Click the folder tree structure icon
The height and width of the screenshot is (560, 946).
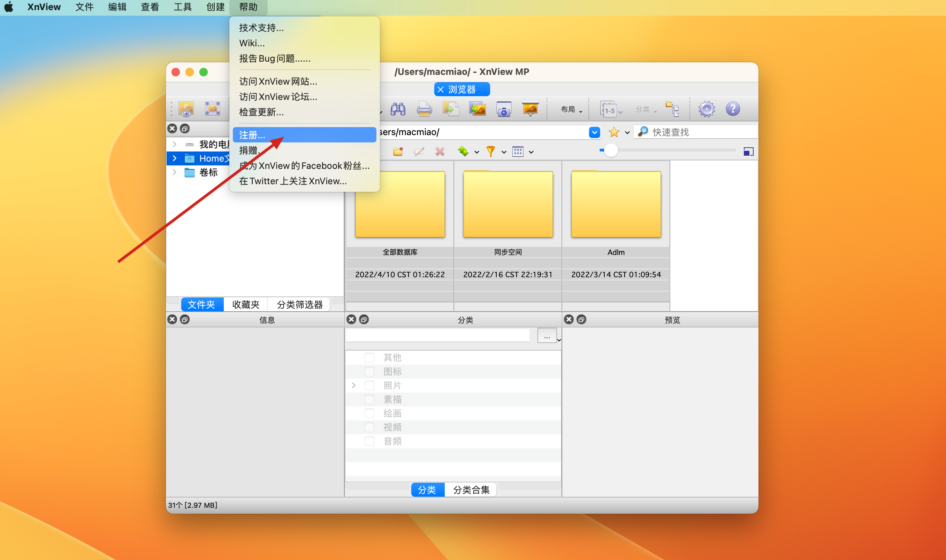coord(672,109)
